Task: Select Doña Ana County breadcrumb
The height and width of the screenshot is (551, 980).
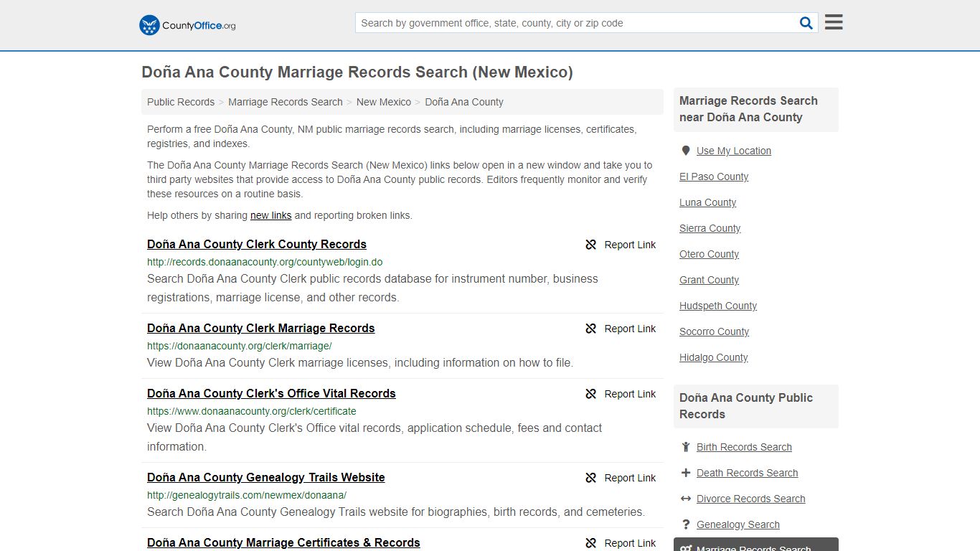Action: [x=464, y=102]
